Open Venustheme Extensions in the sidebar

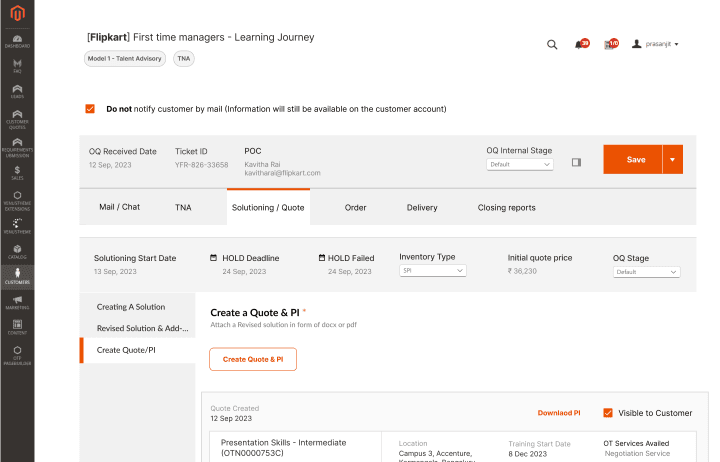click(17, 201)
